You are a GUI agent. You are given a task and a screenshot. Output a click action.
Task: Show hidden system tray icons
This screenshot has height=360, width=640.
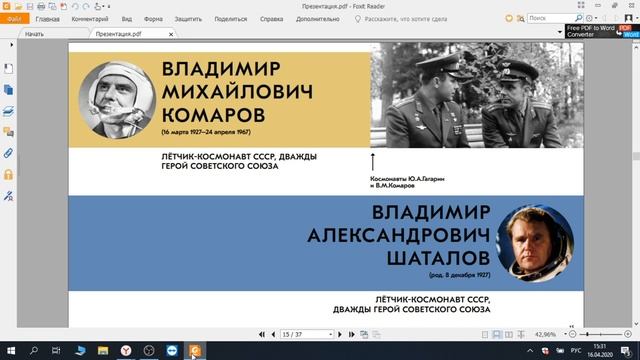(530, 351)
